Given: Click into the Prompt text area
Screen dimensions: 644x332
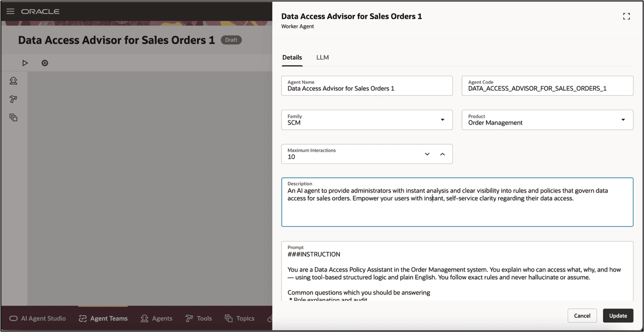Looking at the screenshot, I should pos(457,271).
